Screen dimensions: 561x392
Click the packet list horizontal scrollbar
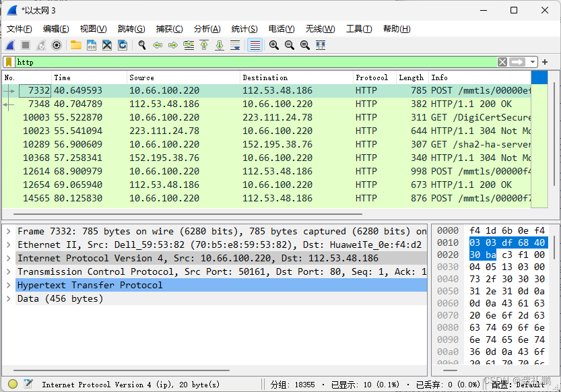[x=188, y=214]
